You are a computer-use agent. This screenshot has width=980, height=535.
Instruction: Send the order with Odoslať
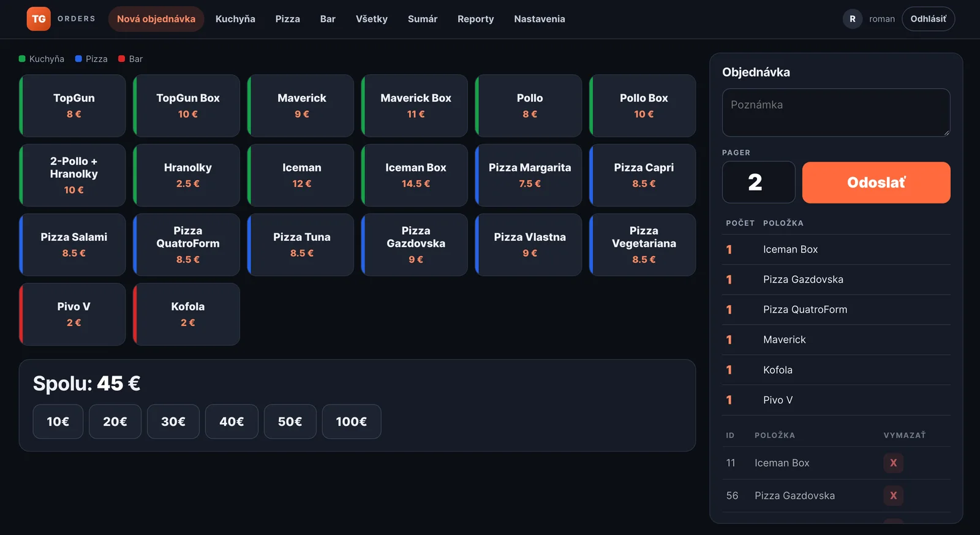[876, 183]
